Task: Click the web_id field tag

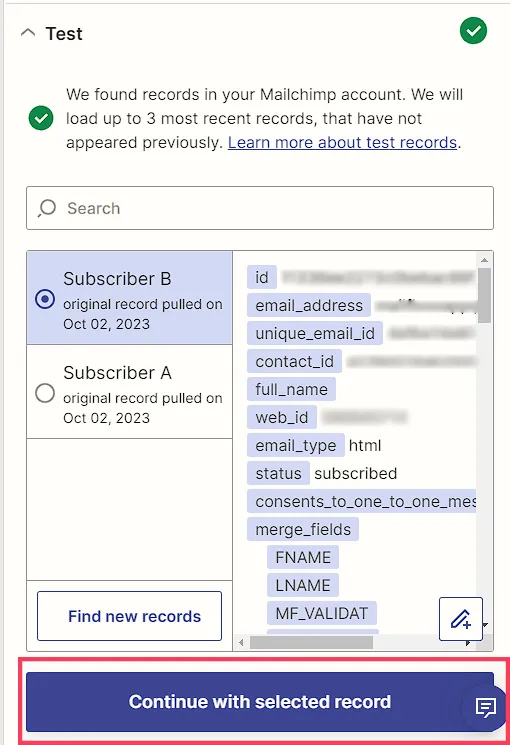Action: [282, 418]
